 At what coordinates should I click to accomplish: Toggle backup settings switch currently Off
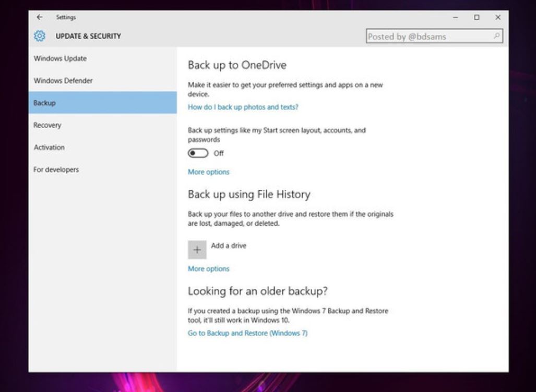tap(198, 153)
